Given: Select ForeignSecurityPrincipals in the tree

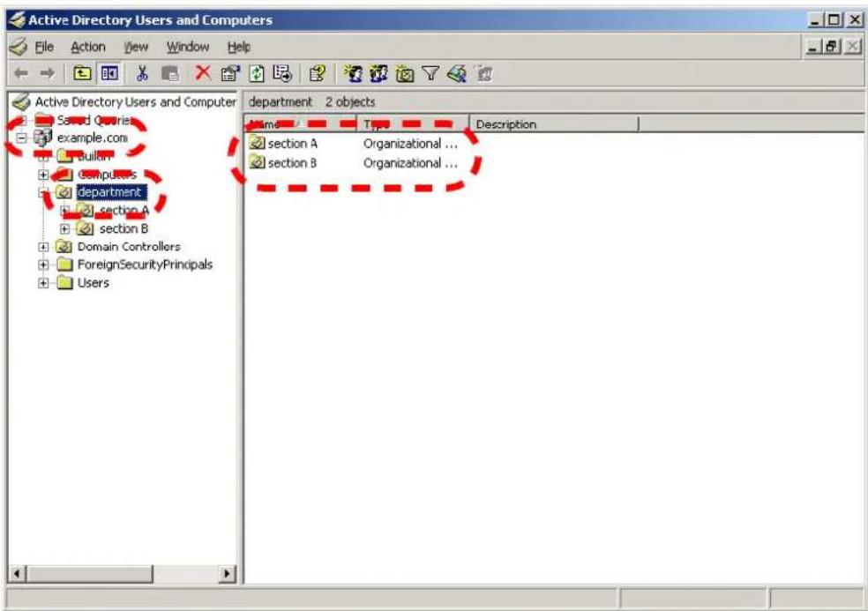Looking at the screenshot, I should (145, 265).
